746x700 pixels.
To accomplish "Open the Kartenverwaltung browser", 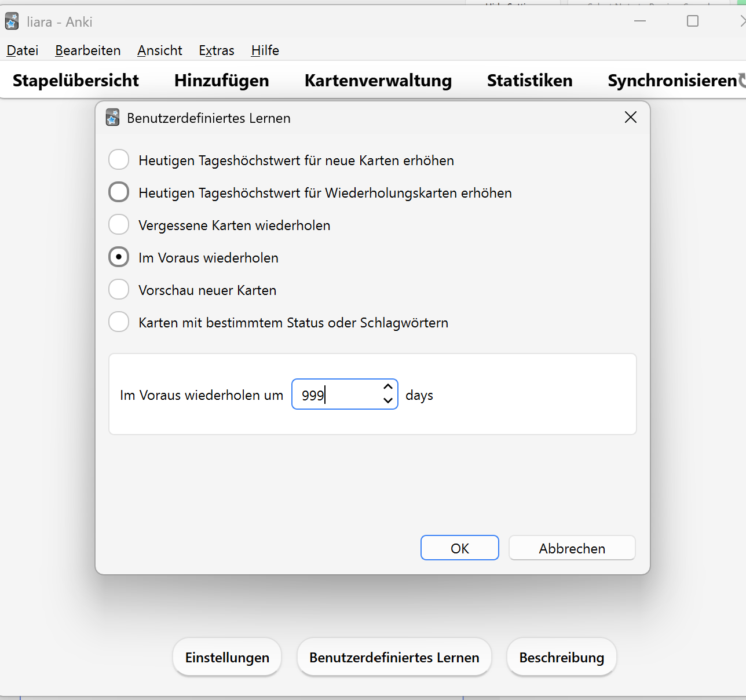I will point(378,81).
